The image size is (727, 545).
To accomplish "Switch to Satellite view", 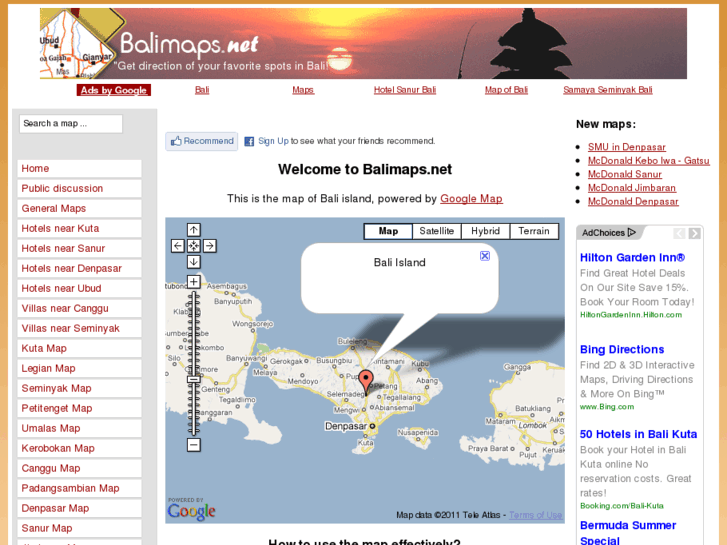I will tap(437, 231).
